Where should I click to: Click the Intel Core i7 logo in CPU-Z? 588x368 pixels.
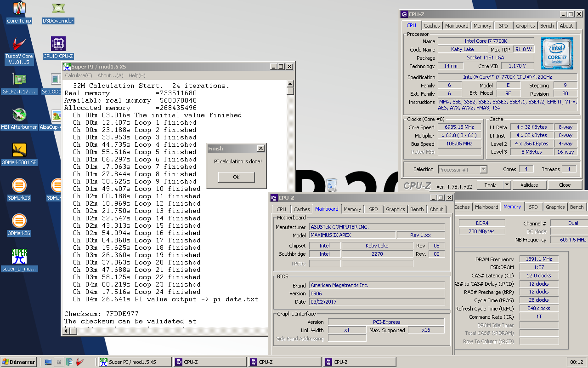557,54
